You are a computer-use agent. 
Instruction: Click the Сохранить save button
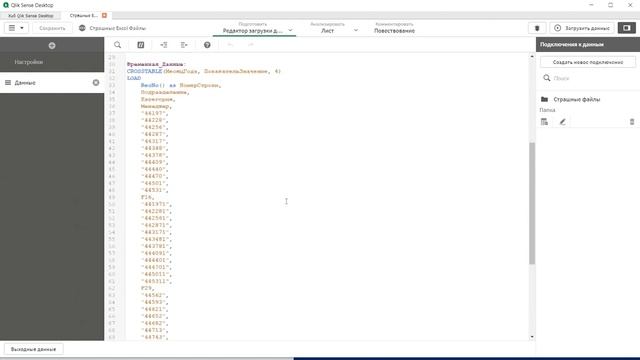(52, 28)
